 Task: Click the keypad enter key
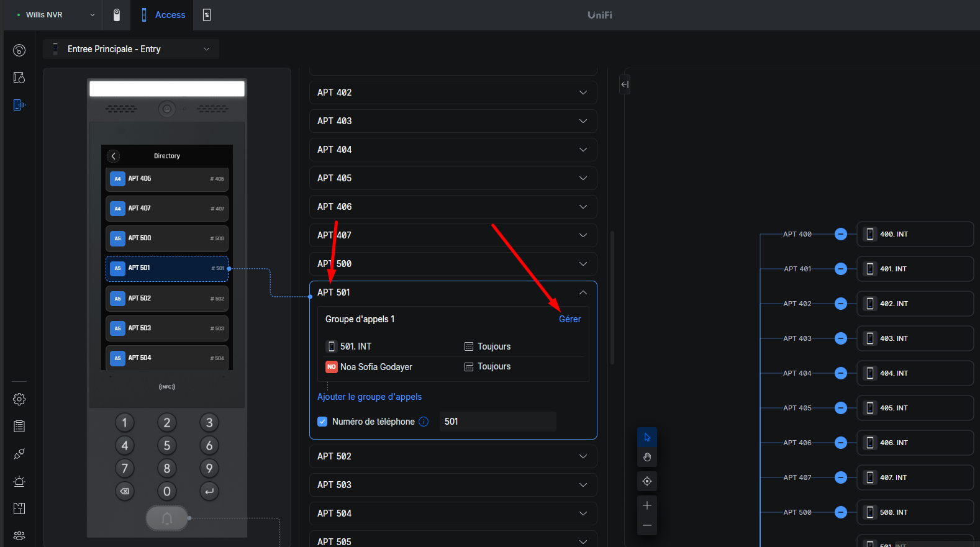[x=209, y=492]
